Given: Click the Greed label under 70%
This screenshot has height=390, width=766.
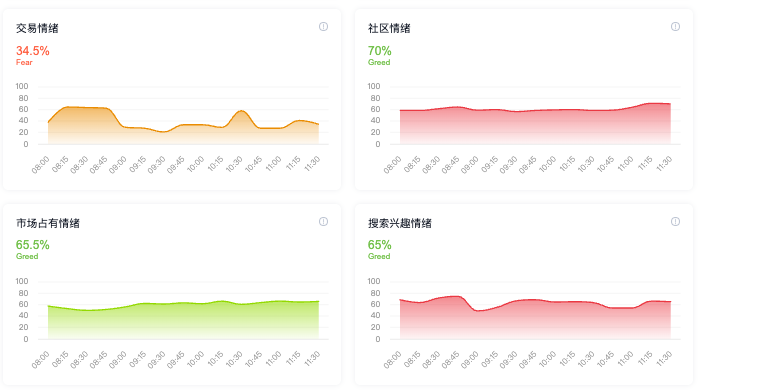Looking at the screenshot, I should click(x=379, y=63).
